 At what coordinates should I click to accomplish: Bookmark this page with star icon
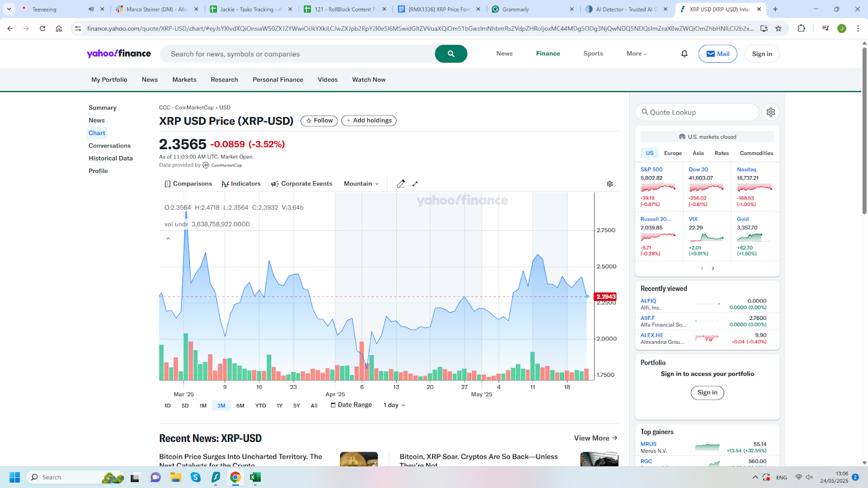click(x=778, y=28)
